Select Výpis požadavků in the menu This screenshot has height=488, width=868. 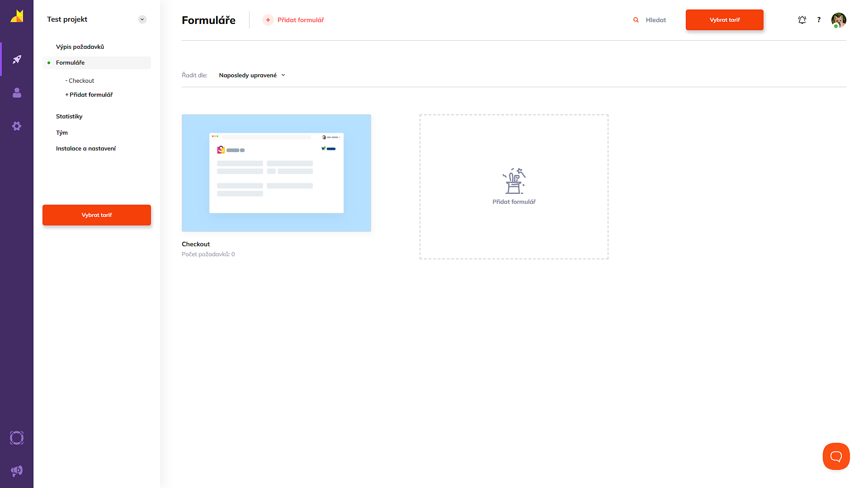coord(80,47)
